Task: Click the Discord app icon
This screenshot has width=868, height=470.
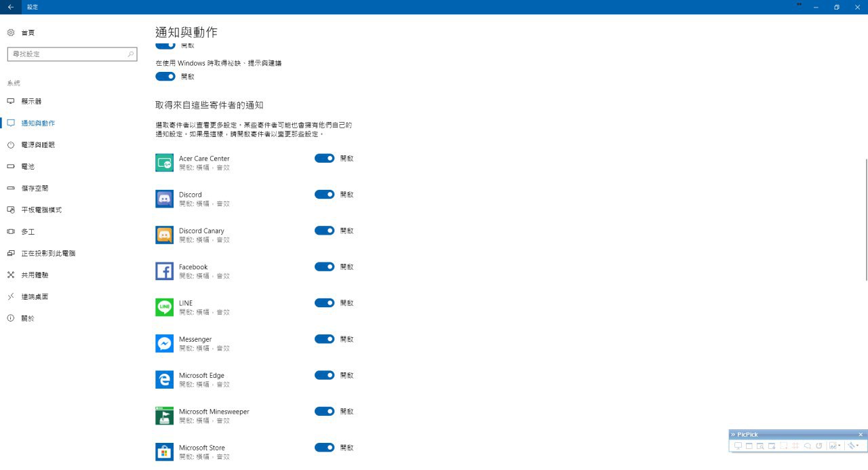Action: pos(164,199)
